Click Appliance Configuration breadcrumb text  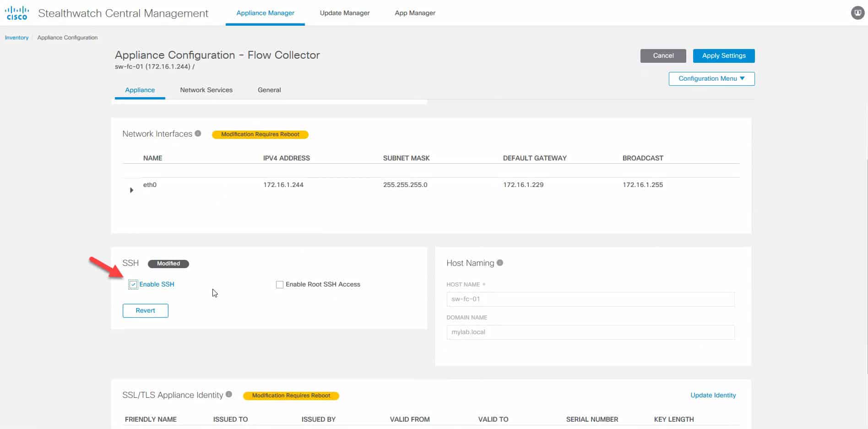[67, 38]
